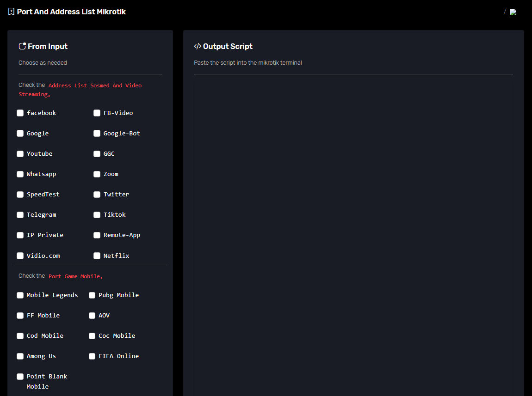Image resolution: width=532 pixels, height=396 pixels.
Task: Tick the Google checkbox
Action: (20, 133)
